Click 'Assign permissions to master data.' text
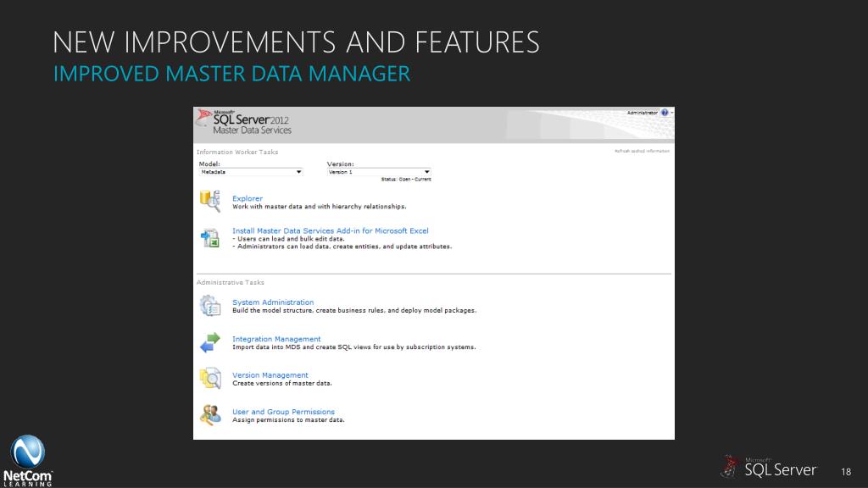The height and width of the screenshot is (488, 868). [288, 420]
